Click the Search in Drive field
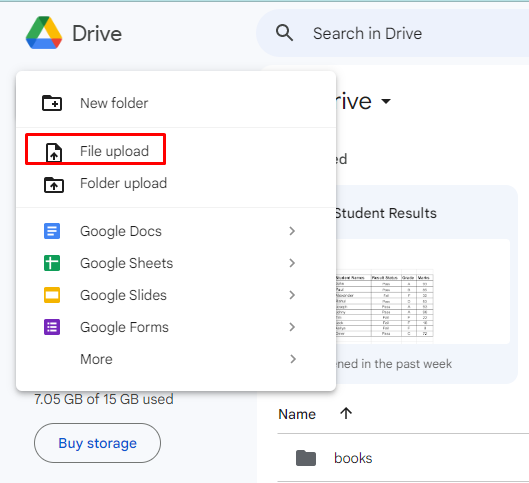Screen dimensions: 529x483 pyautogui.click(x=393, y=33)
